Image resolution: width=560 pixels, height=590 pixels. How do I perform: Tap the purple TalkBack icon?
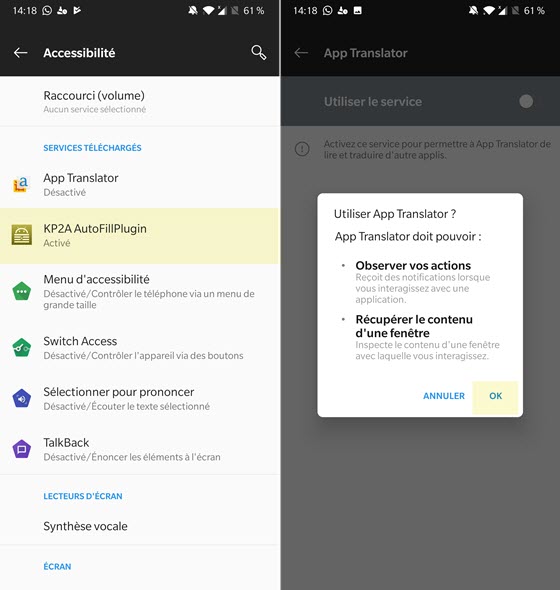tap(21, 449)
